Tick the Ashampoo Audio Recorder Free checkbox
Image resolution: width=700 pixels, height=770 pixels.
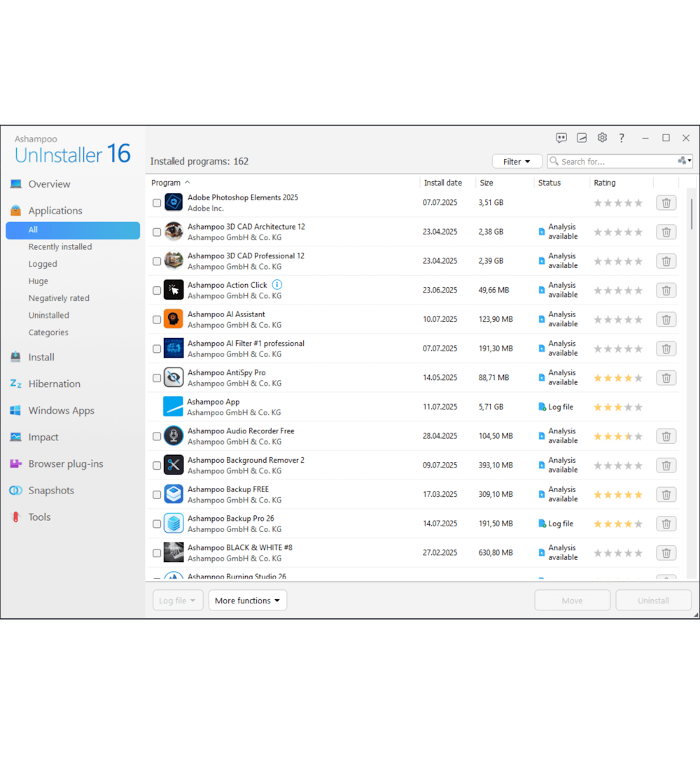[x=157, y=437]
